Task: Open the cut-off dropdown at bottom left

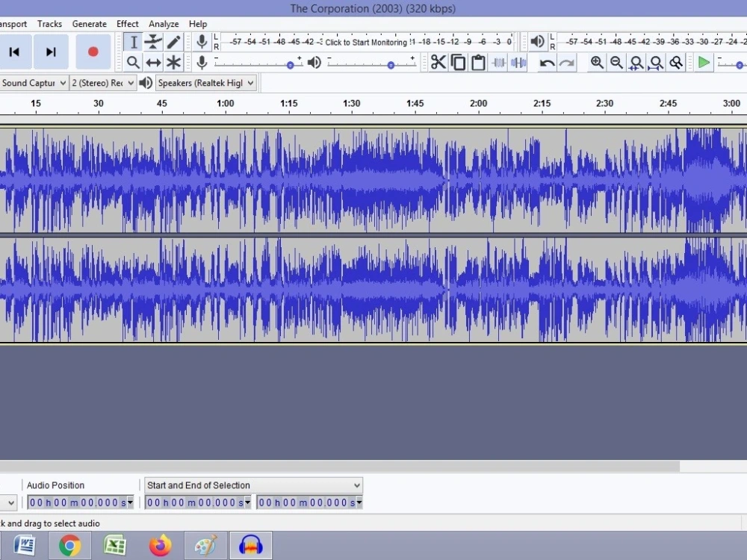Action: coord(8,503)
